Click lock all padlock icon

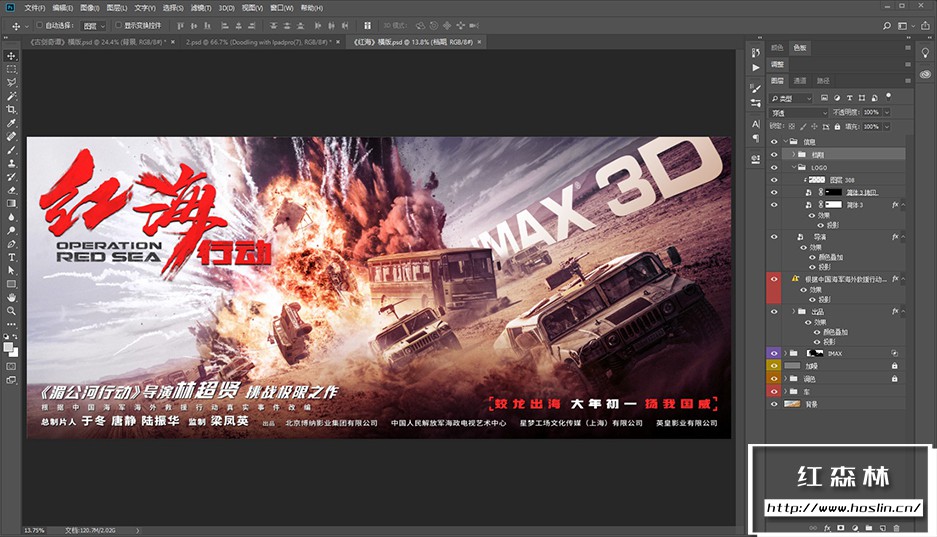pyautogui.click(x=837, y=127)
